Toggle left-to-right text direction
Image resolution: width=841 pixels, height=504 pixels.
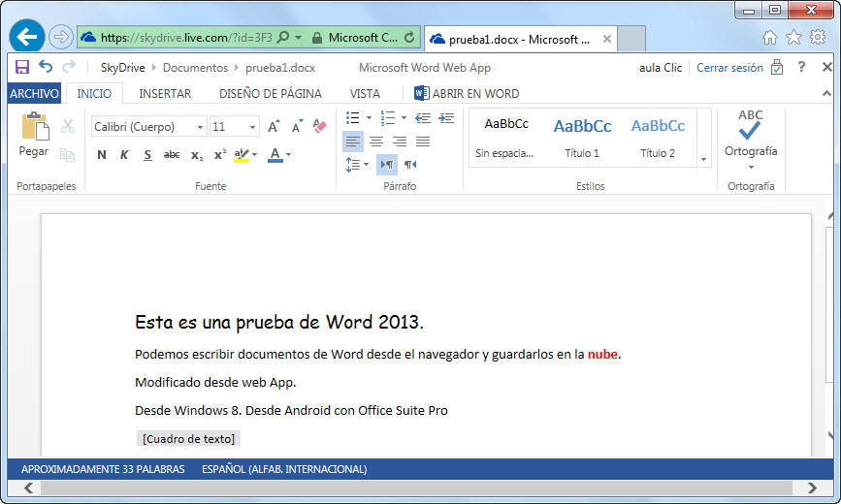point(386,165)
